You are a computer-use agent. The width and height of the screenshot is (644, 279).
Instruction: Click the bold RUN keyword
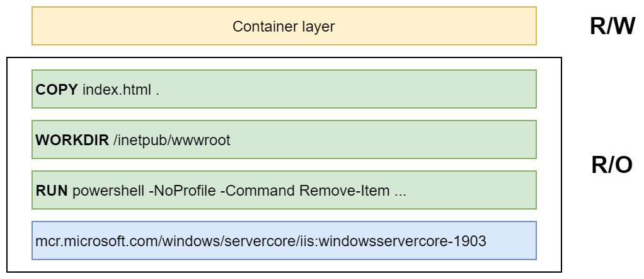(x=52, y=191)
